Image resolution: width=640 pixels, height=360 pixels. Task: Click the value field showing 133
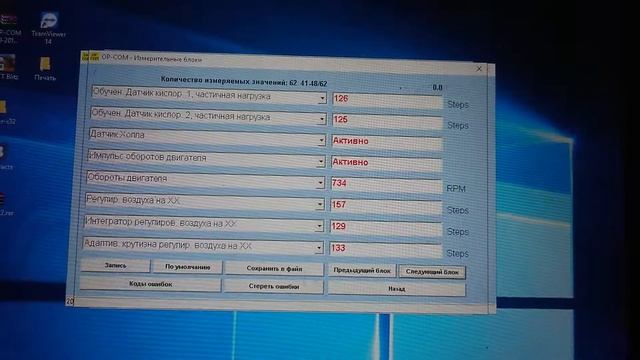[385, 250]
